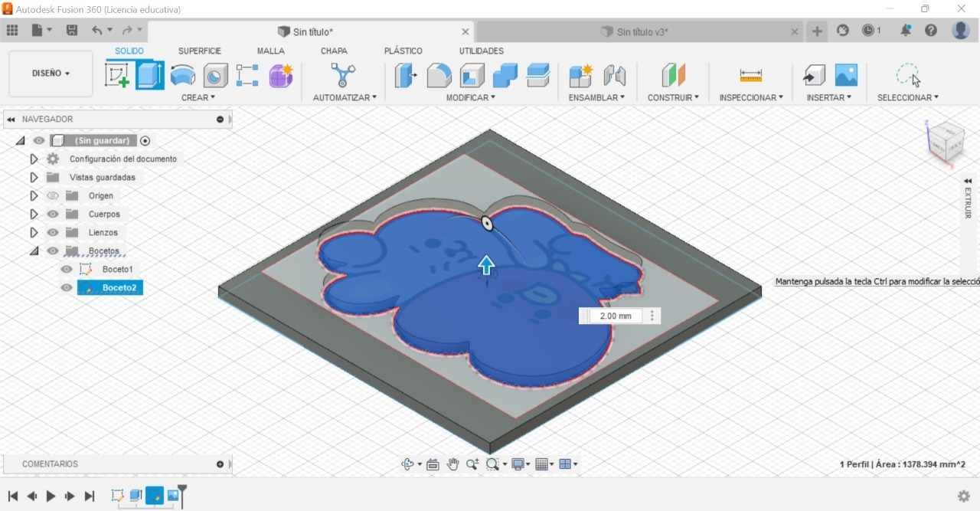Select the Revolve tool icon

pos(182,75)
